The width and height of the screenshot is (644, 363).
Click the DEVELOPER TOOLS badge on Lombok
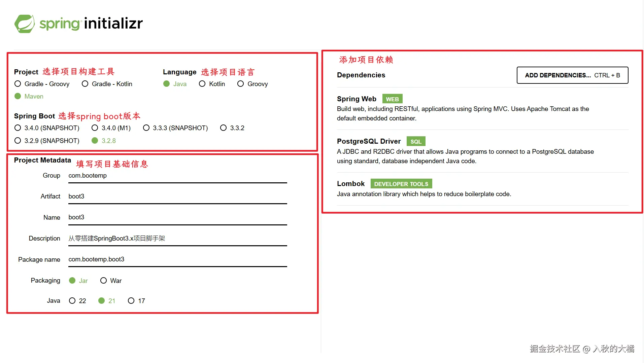tap(401, 184)
